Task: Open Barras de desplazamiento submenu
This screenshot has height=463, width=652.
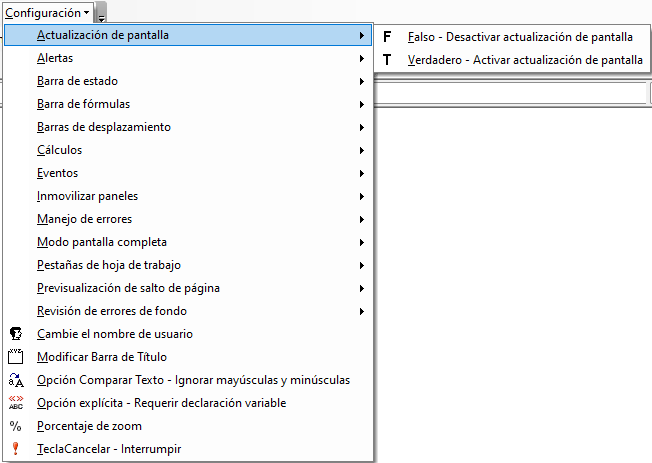Action: coord(188,127)
